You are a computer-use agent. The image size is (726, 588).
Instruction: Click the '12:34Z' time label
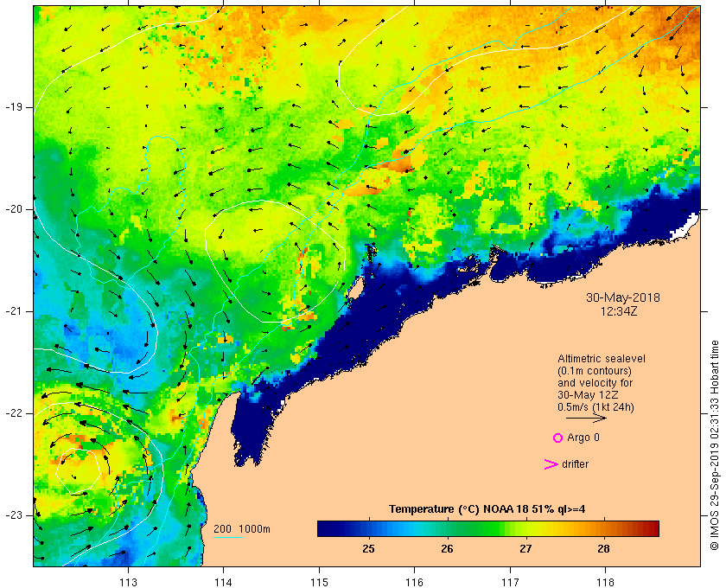[619, 311]
